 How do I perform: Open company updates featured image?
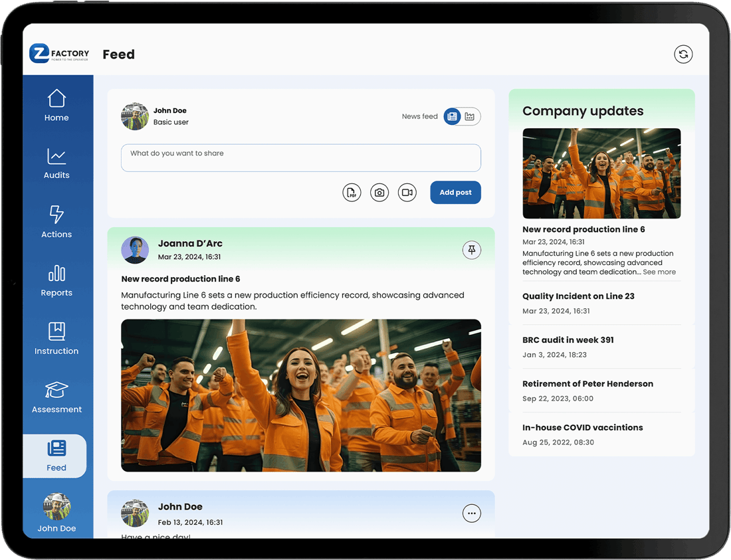point(601,173)
